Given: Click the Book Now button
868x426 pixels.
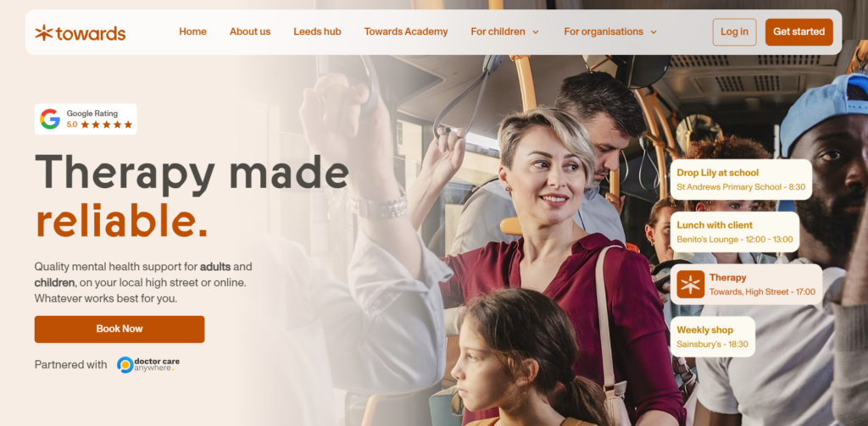Looking at the screenshot, I should click(x=120, y=329).
